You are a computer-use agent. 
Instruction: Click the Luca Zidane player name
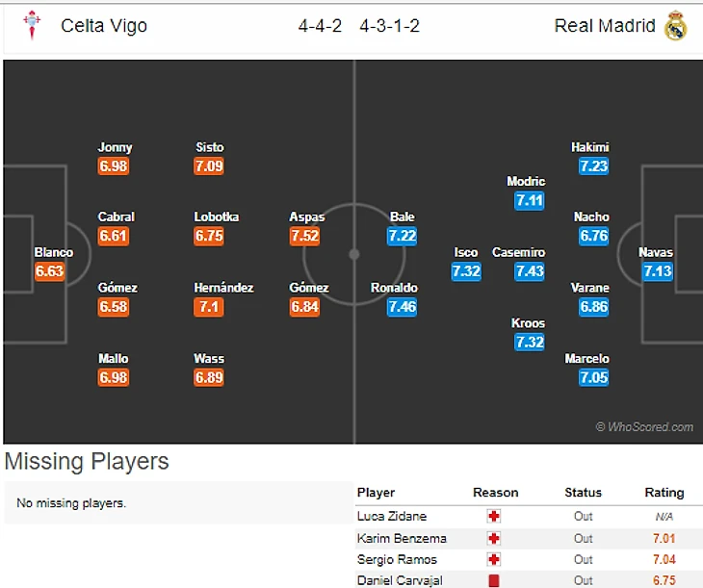[x=391, y=517]
